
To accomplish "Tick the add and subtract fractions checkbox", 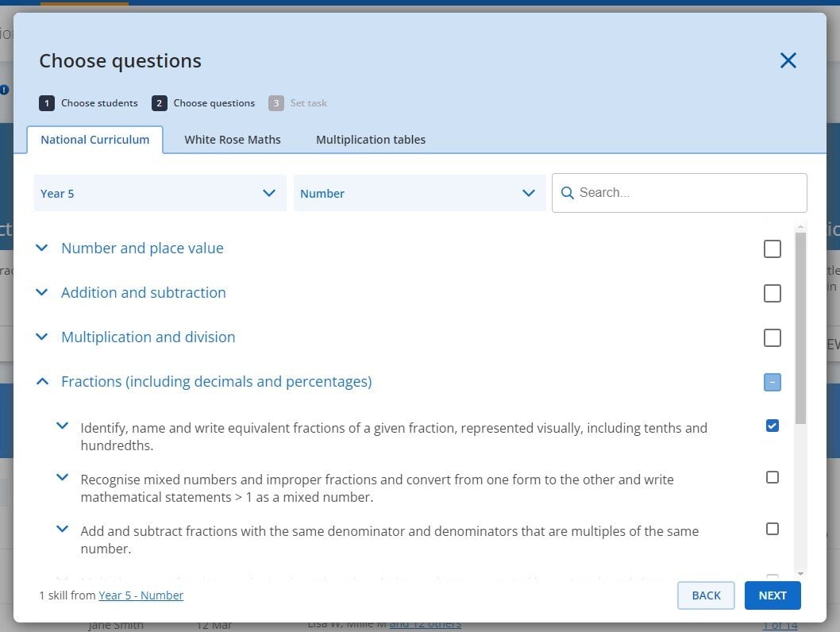I will [772, 529].
